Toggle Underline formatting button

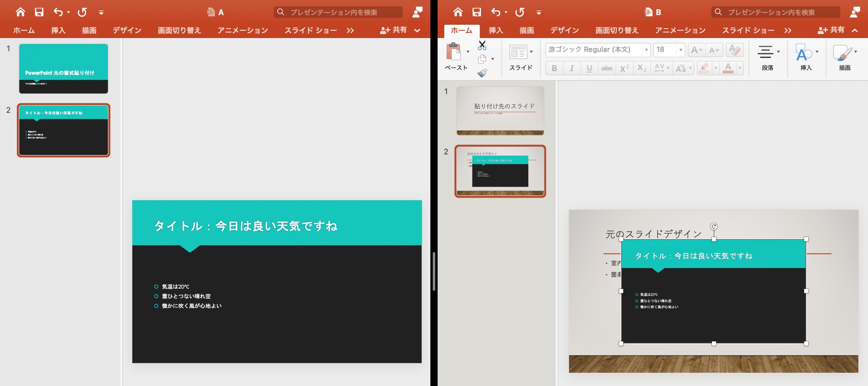[x=589, y=69]
